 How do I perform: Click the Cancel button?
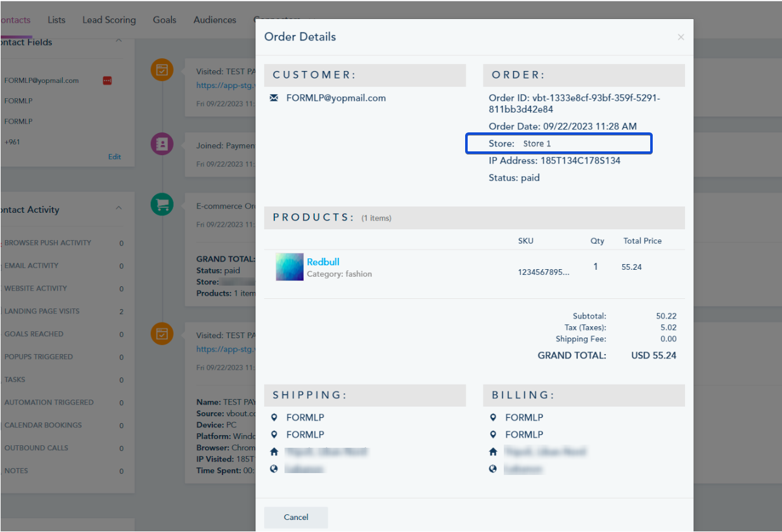click(296, 517)
